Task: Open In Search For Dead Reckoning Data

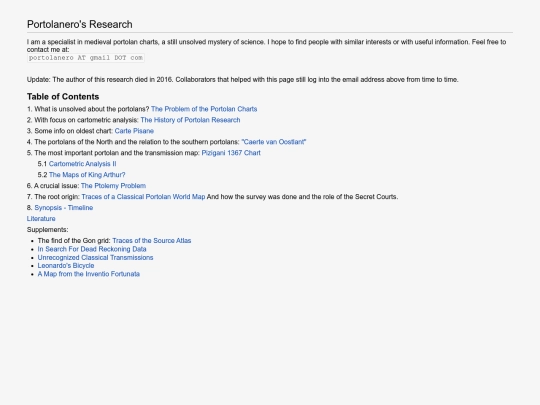Action: pyautogui.click(x=92, y=249)
